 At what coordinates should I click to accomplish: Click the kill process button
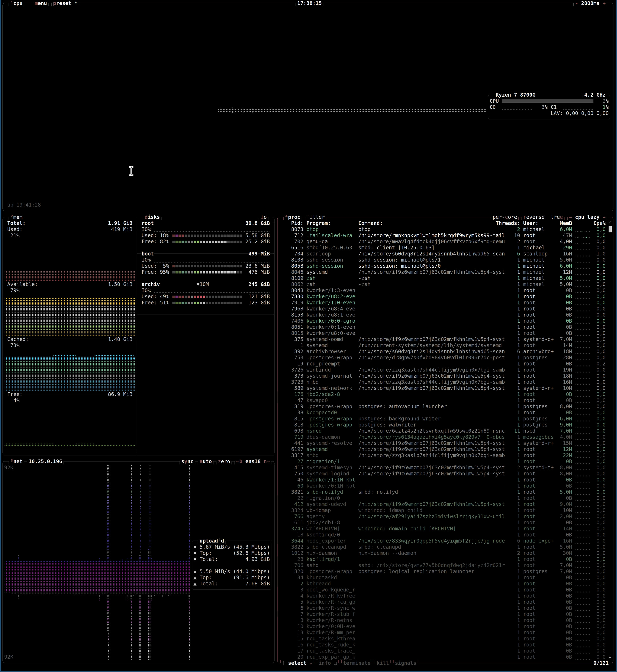[x=383, y=663]
